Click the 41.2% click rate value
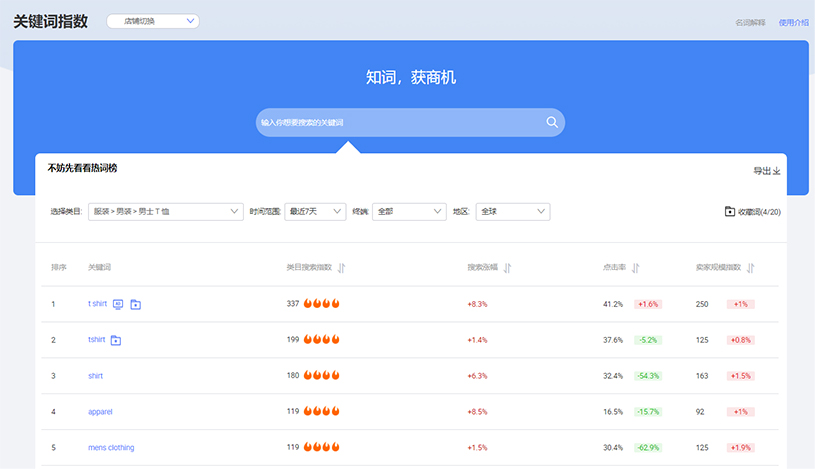The image size is (815, 469). pyautogui.click(x=613, y=304)
